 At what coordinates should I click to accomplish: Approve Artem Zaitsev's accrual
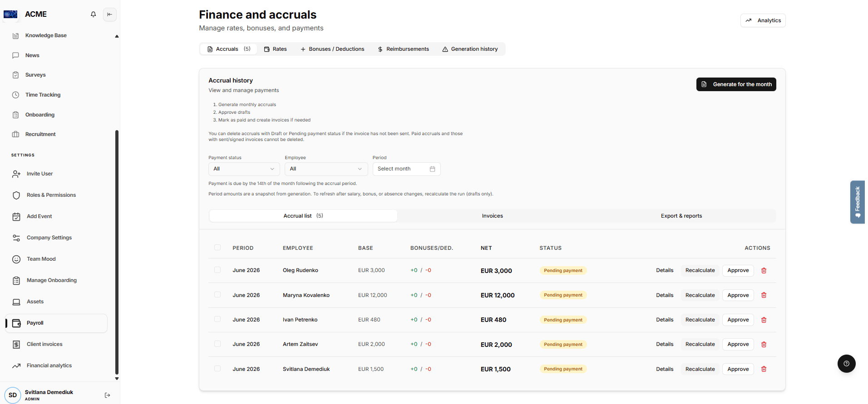[x=738, y=344]
